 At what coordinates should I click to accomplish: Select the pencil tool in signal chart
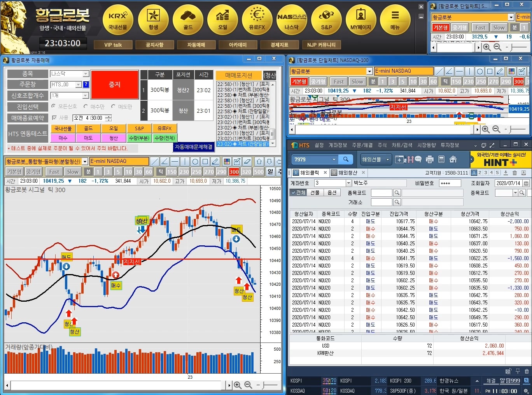pos(215,161)
